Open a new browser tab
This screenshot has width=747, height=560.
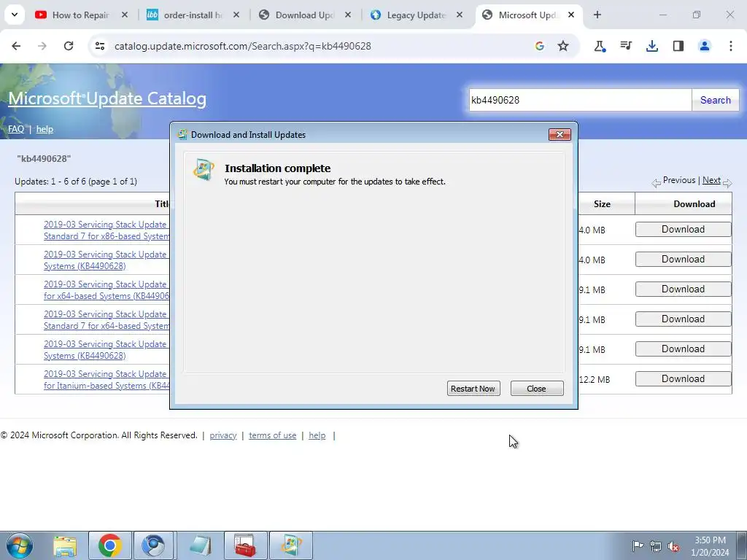click(597, 15)
